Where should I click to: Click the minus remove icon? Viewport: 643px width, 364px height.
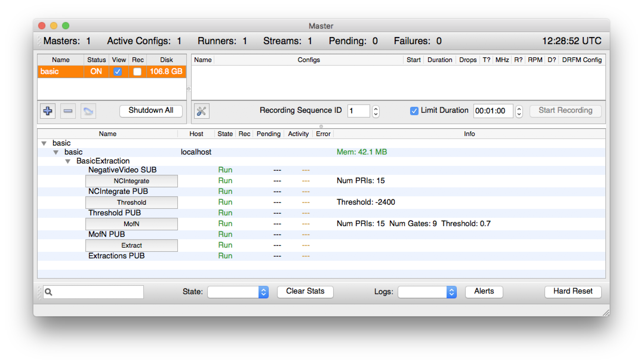(x=68, y=111)
